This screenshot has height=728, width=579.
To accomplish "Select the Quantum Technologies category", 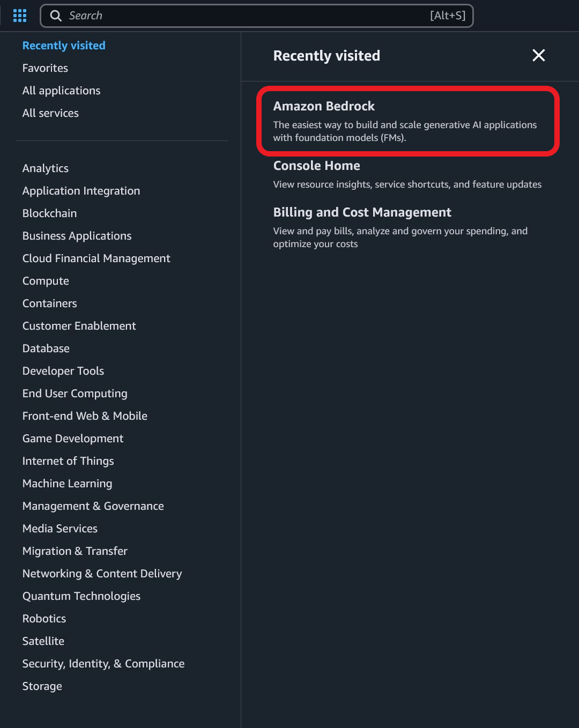I will click(81, 596).
